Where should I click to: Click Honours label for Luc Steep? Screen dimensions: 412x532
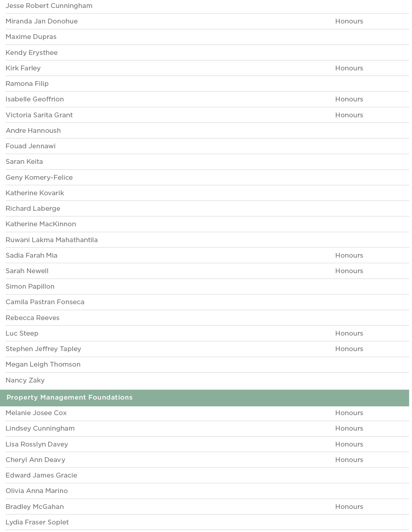349,333
